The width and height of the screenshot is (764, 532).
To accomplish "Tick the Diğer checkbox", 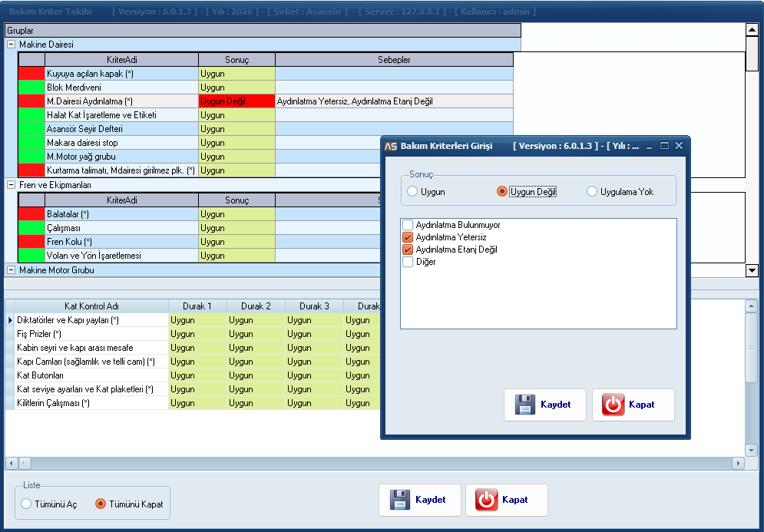I will tap(408, 262).
